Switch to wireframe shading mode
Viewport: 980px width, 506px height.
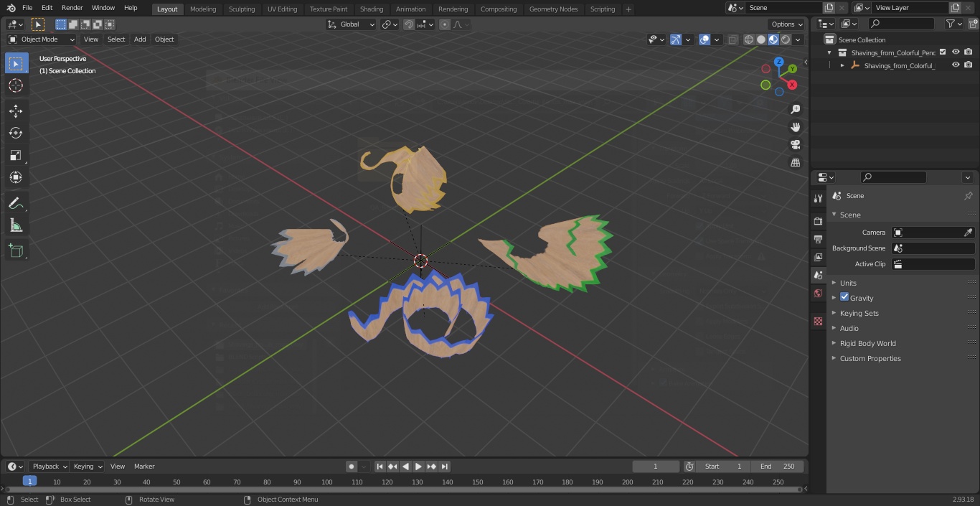749,39
